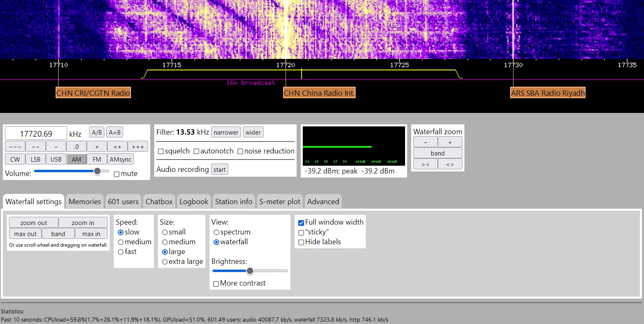Click band button in Waterfall settings
Screen dimensions: 644x324
tap(58, 234)
